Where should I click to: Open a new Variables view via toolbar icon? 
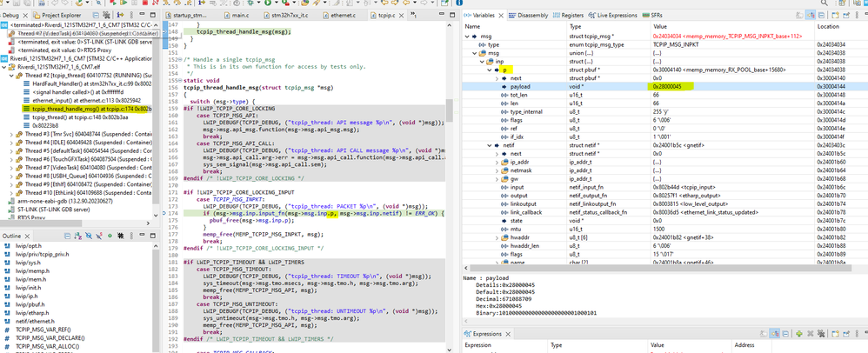835,15
